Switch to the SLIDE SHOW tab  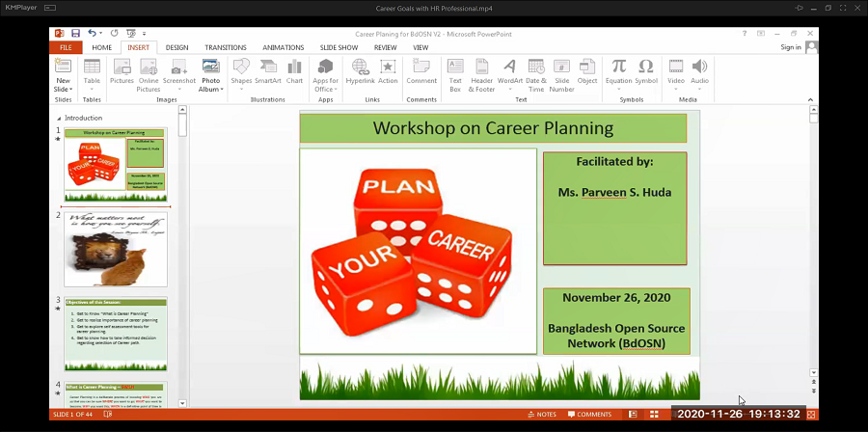pos(339,47)
